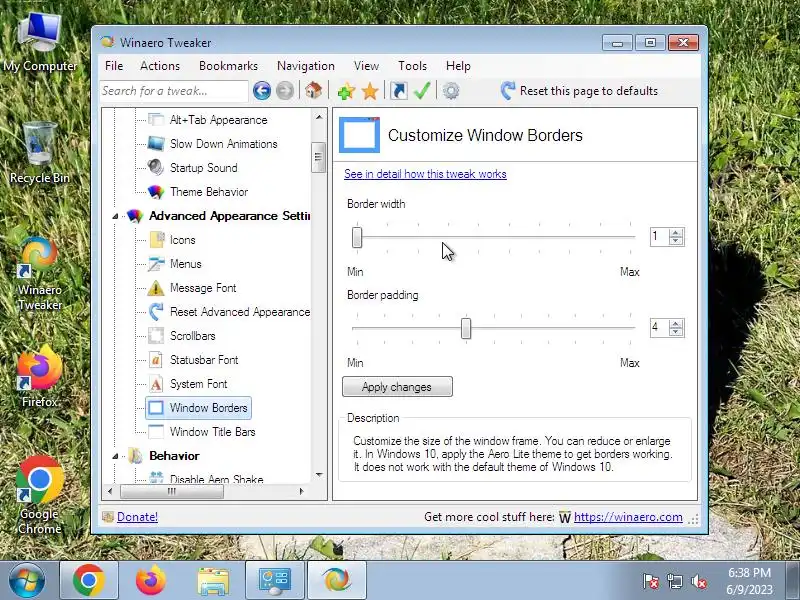
Task: Increase Border width with spinner up arrow
Action: pyautogui.click(x=676, y=233)
